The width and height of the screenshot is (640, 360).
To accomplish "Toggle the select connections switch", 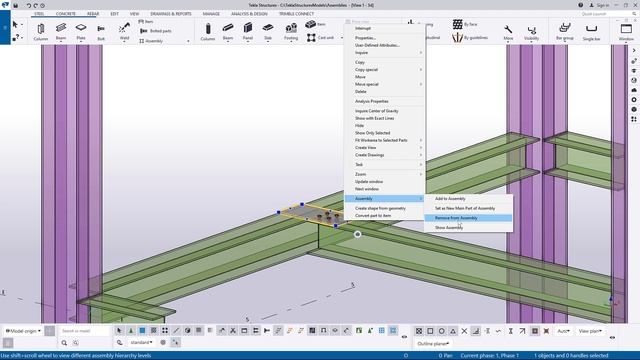I will [x=131, y=331].
